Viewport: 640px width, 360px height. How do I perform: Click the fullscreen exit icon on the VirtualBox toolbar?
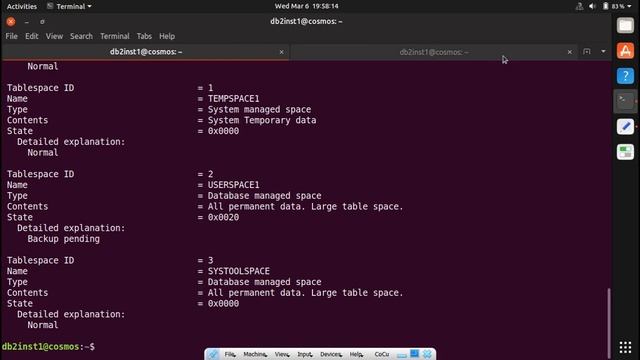point(414,354)
